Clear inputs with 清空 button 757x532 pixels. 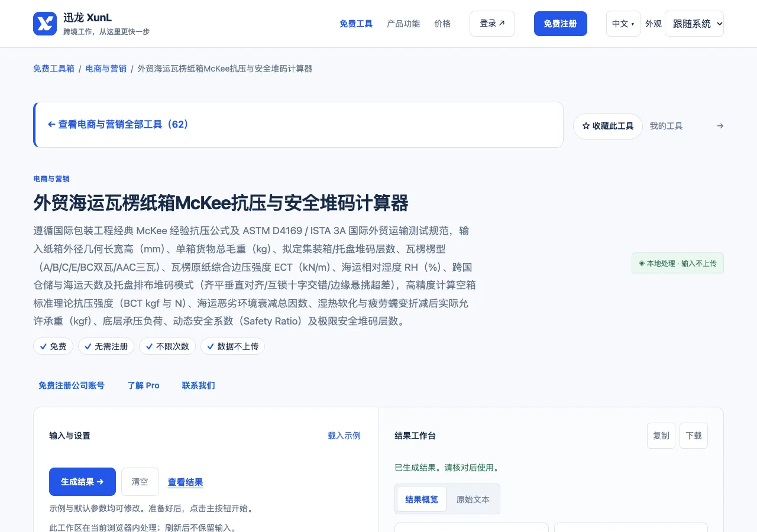coord(140,482)
